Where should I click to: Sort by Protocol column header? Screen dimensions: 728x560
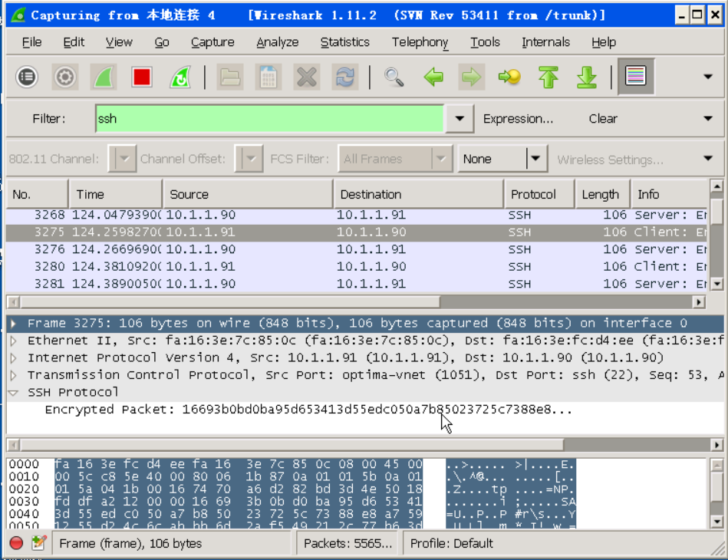pyautogui.click(x=539, y=194)
